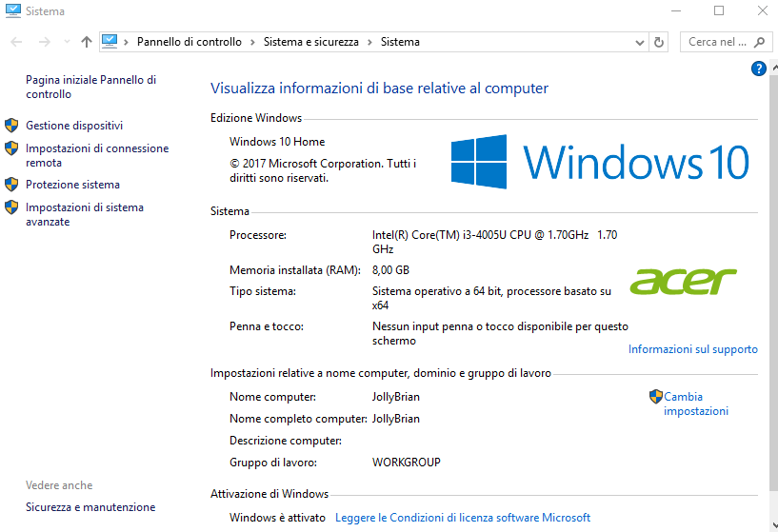Click shield icon beside Gestione dispositivi

(x=11, y=125)
